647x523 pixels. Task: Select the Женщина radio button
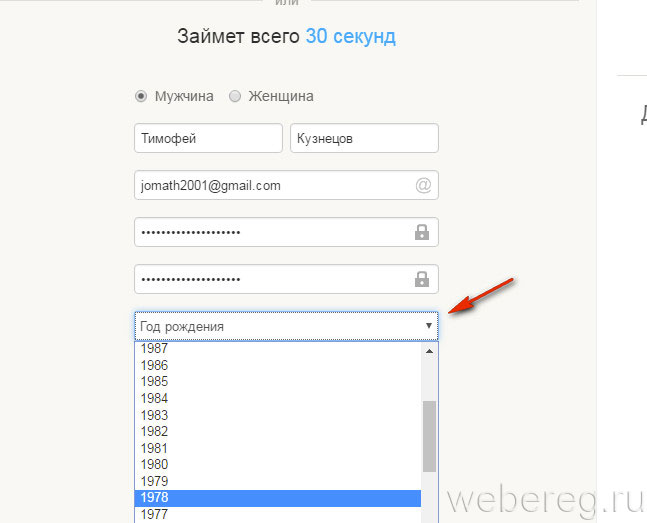click(x=235, y=97)
